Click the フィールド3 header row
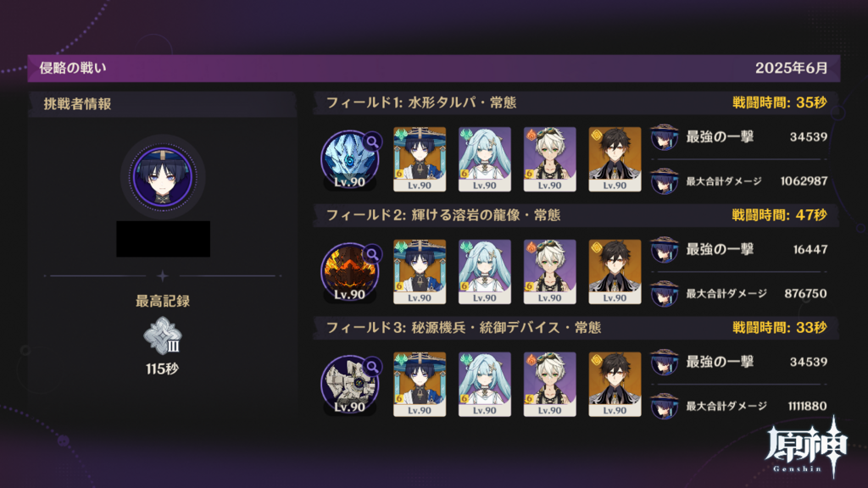Screen dimensions: 868x488 (x=576, y=328)
